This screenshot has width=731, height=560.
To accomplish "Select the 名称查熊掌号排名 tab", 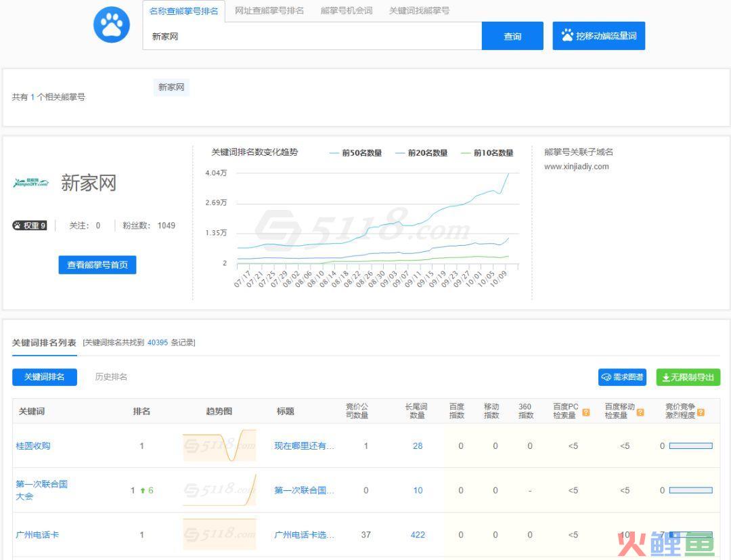I will click(183, 12).
